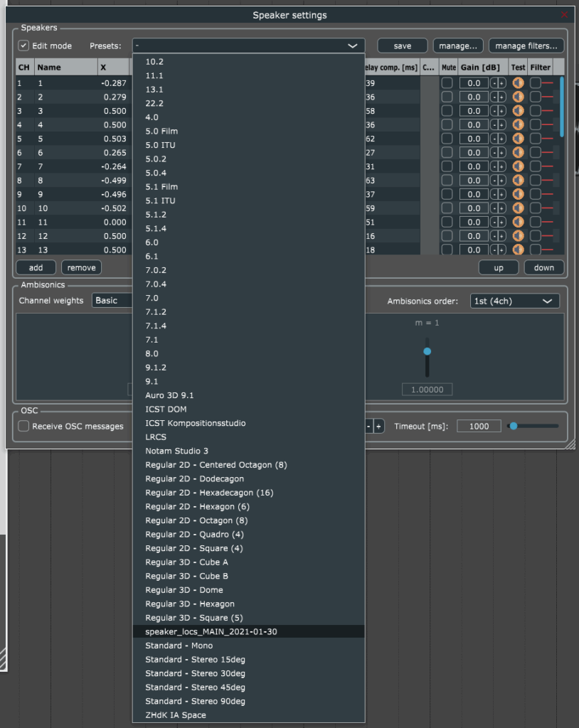Increase gain of channel 5 with plus
This screenshot has width=579, height=728.
(x=502, y=139)
